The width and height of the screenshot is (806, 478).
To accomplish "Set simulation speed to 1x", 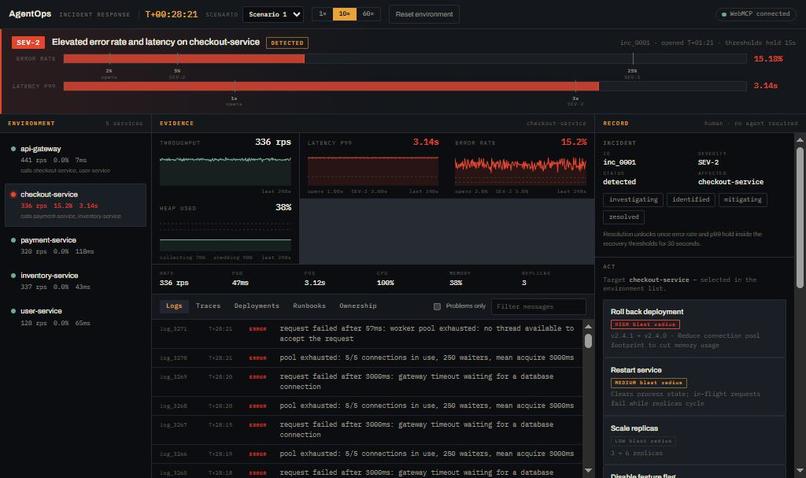I will click(x=322, y=14).
